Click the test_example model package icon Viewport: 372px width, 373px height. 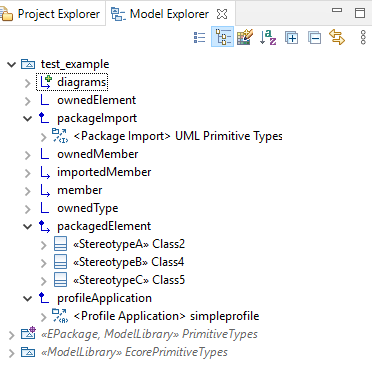click(x=28, y=64)
